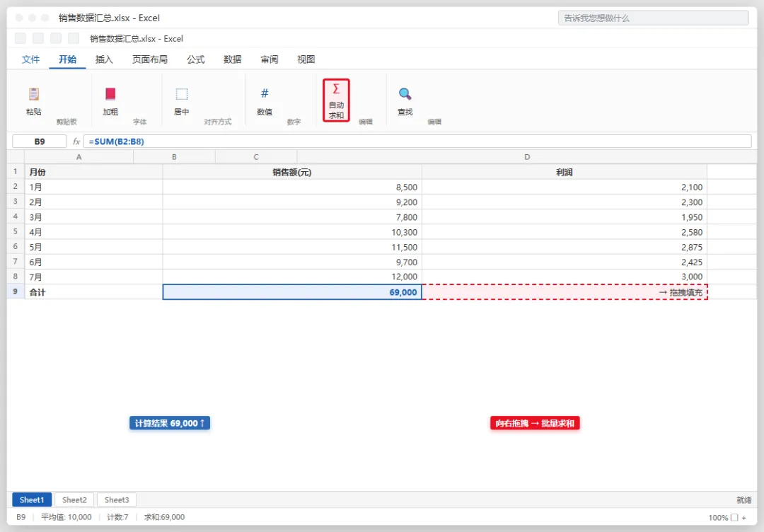Switch to the 插入 ribbon tab

click(x=104, y=59)
